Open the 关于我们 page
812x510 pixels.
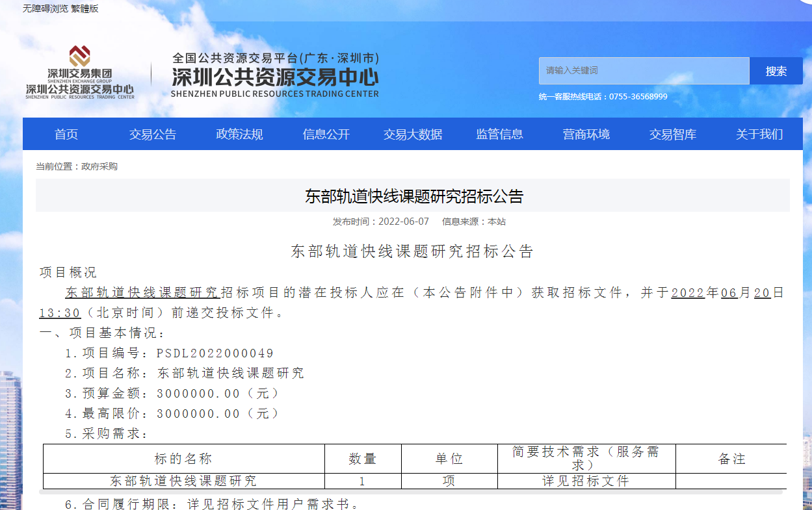click(x=759, y=134)
